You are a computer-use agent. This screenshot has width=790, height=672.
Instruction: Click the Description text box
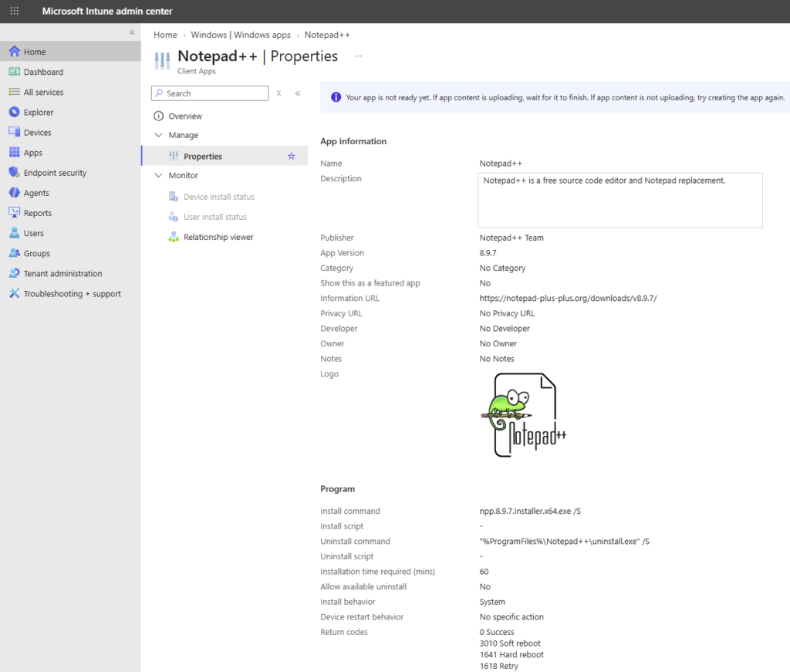point(620,200)
